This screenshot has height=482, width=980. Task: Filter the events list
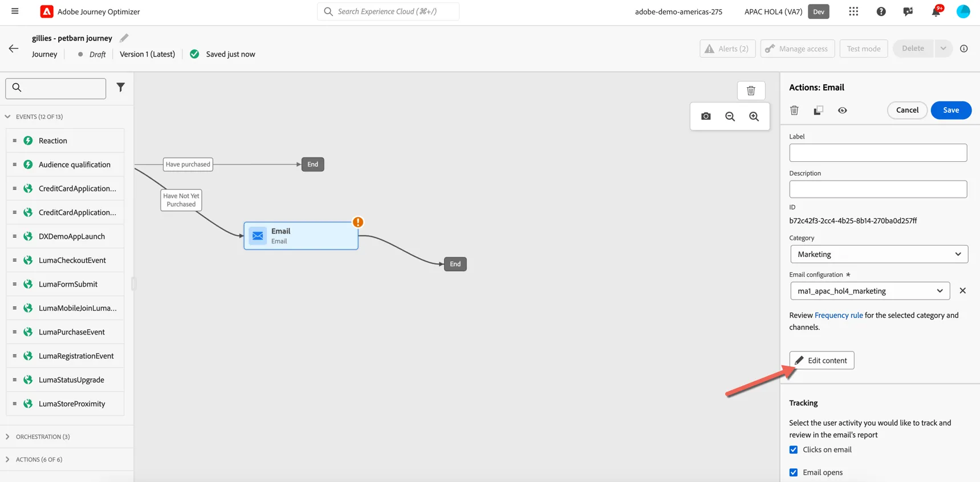pyautogui.click(x=120, y=87)
